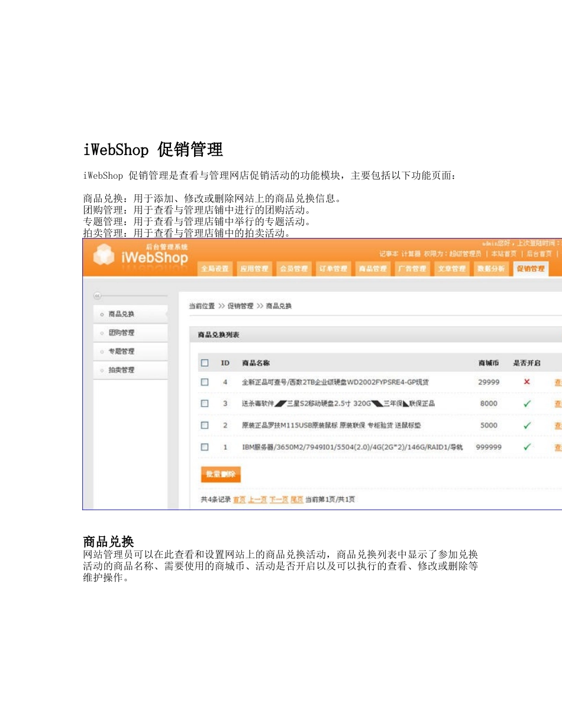The image size is (562, 728).
Task: Check the box for product ID 1
Action: coord(205,447)
